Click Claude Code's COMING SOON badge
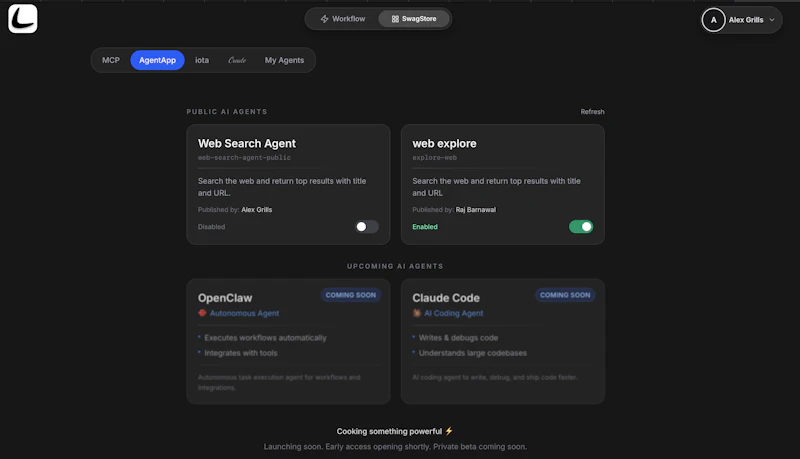Screen dimensions: 800x459 click(565, 295)
